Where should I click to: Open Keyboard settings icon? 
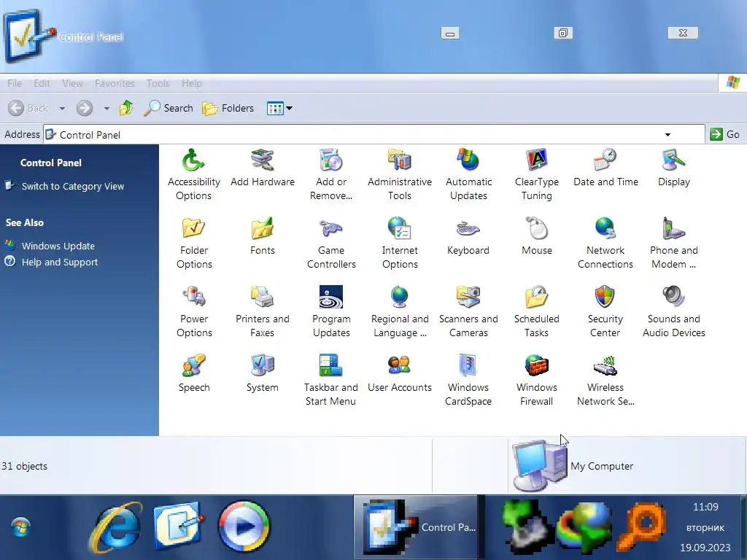(x=468, y=236)
